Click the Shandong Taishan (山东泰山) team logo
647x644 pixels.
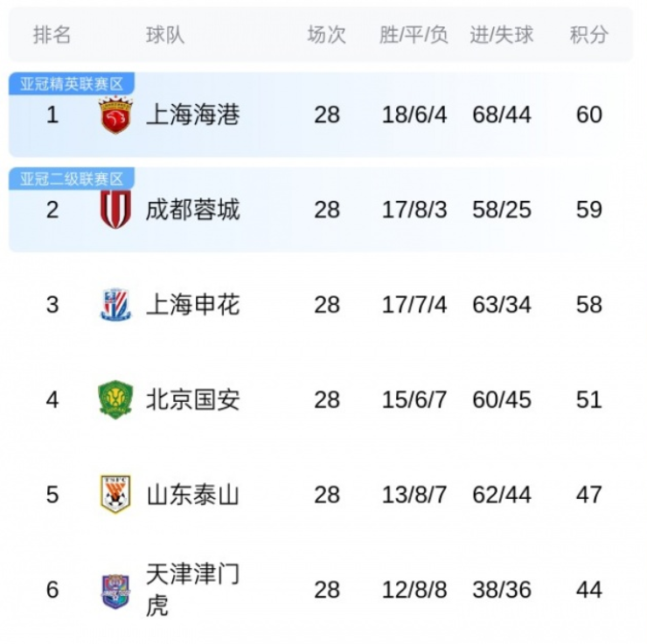coord(115,495)
